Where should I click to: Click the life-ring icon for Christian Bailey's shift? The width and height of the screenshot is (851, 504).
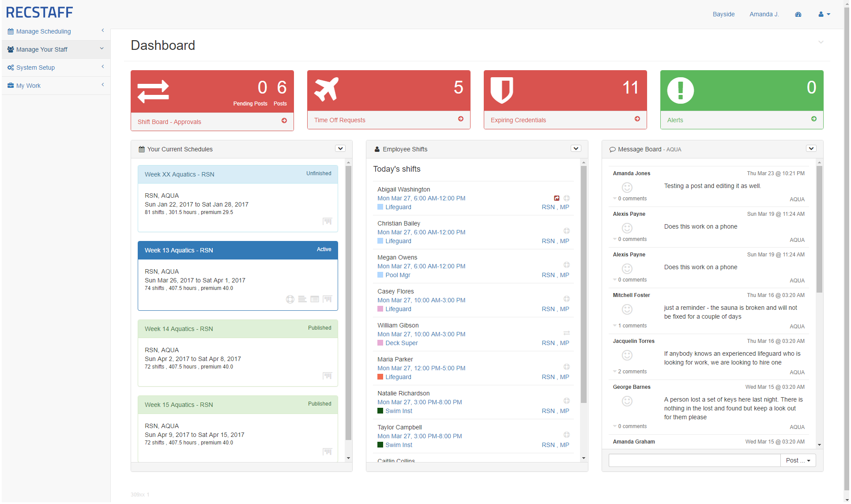(x=566, y=231)
